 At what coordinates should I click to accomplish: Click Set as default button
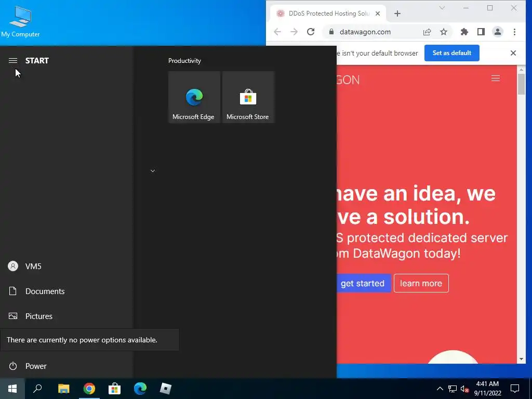(x=451, y=53)
